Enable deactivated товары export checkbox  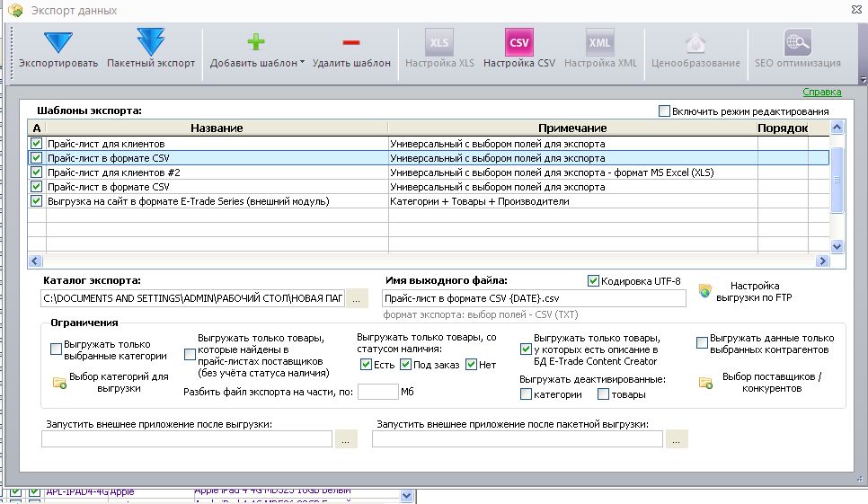click(604, 393)
